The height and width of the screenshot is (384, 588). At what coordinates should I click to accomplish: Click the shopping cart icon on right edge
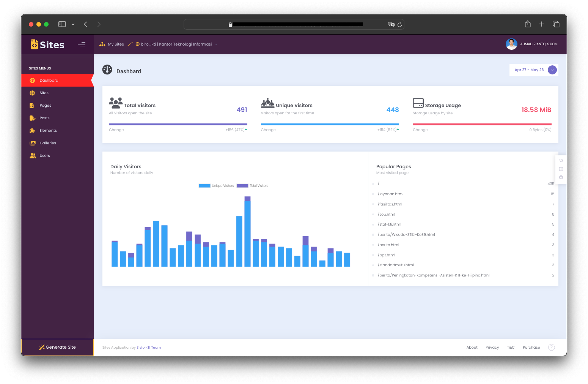[x=561, y=160]
